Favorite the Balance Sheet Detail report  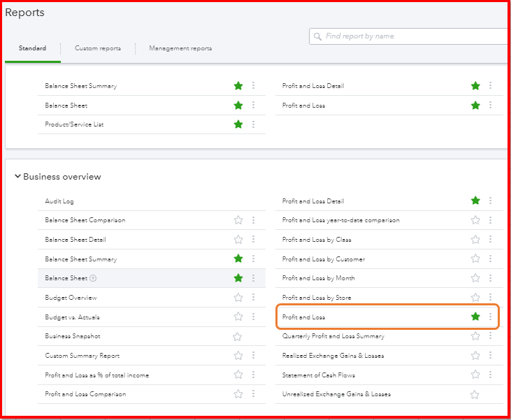pos(238,240)
